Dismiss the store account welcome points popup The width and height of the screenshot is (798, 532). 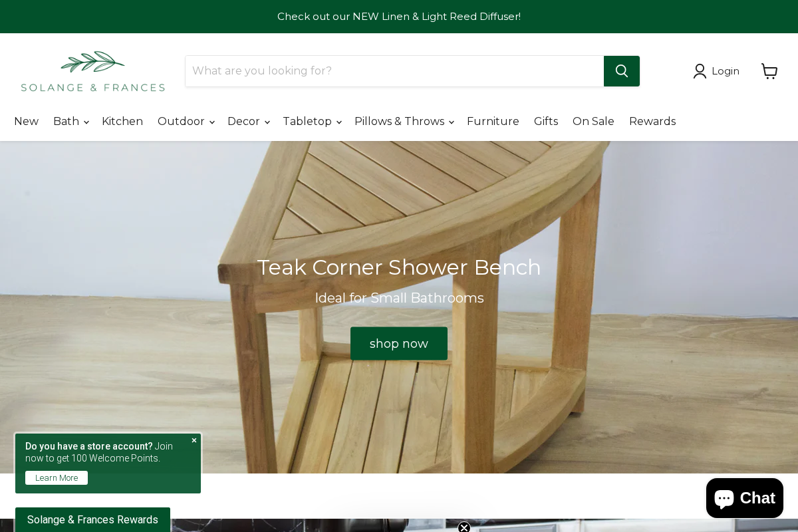pyautogui.click(x=194, y=440)
